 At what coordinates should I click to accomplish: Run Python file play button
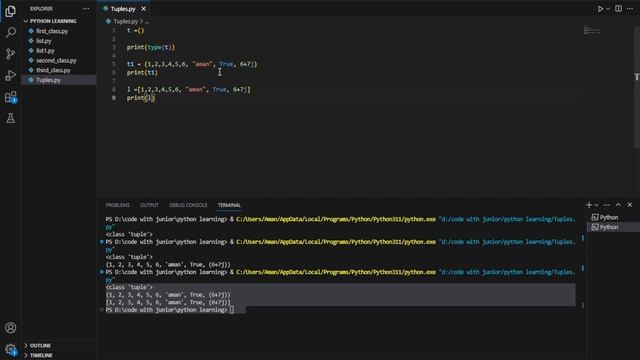600,9
